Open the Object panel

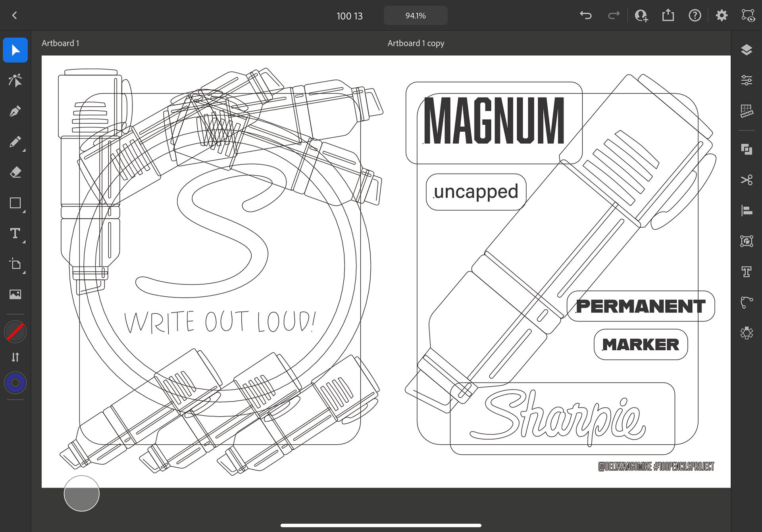tap(747, 241)
